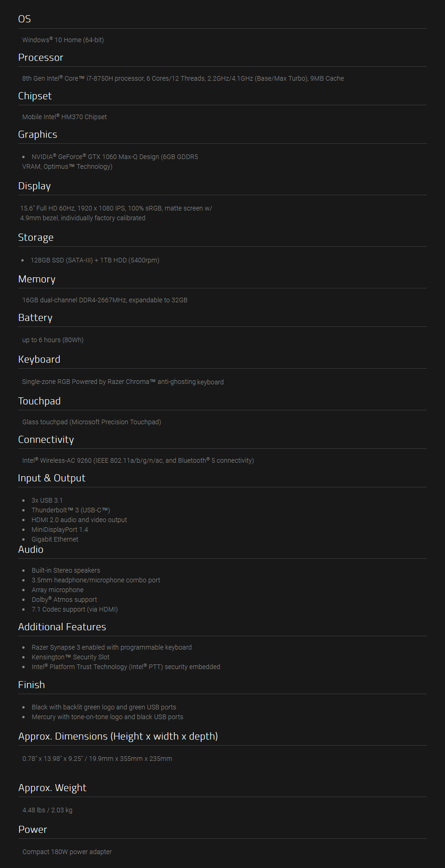Select the Dolby Atmos support item
This screenshot has height=868, width=445.
64,600
